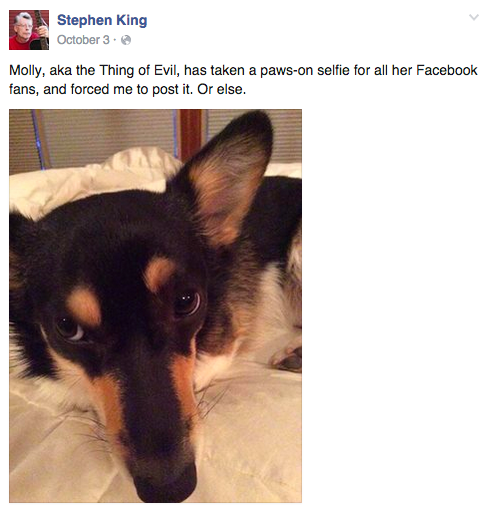Screen dimensions: 490x511
Task: Open the October 3 timestamp permalink
Action: coord(83,40)
